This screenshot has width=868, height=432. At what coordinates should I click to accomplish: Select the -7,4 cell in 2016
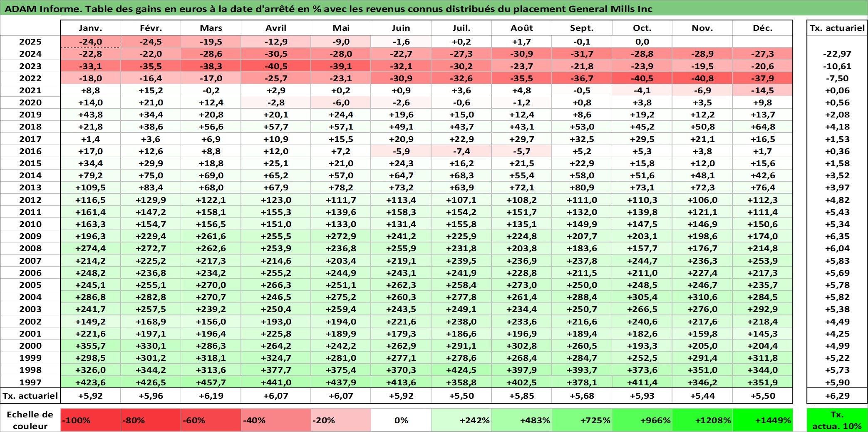tap(461, 151)
